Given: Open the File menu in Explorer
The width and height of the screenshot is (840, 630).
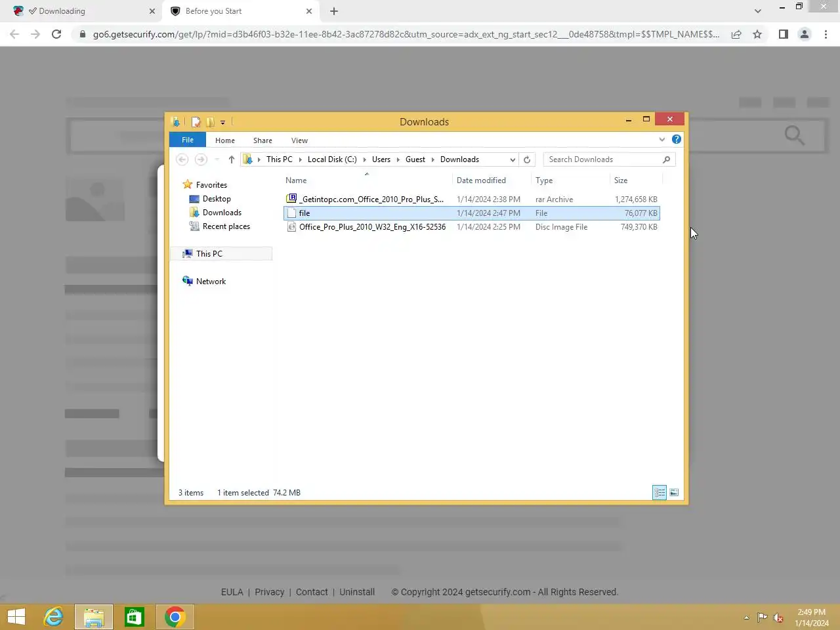Looking at the screenshot, I should click(x=188, y=140).
